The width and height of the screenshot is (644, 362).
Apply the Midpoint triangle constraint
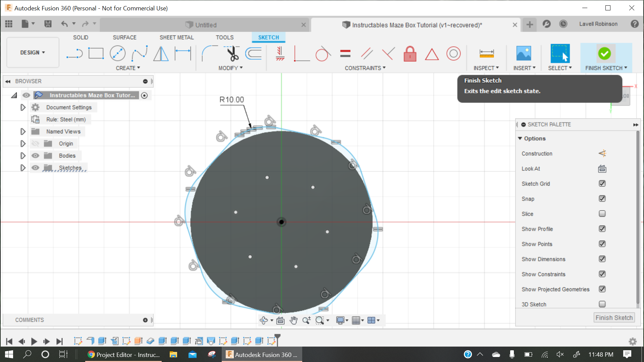click(432, 54)
